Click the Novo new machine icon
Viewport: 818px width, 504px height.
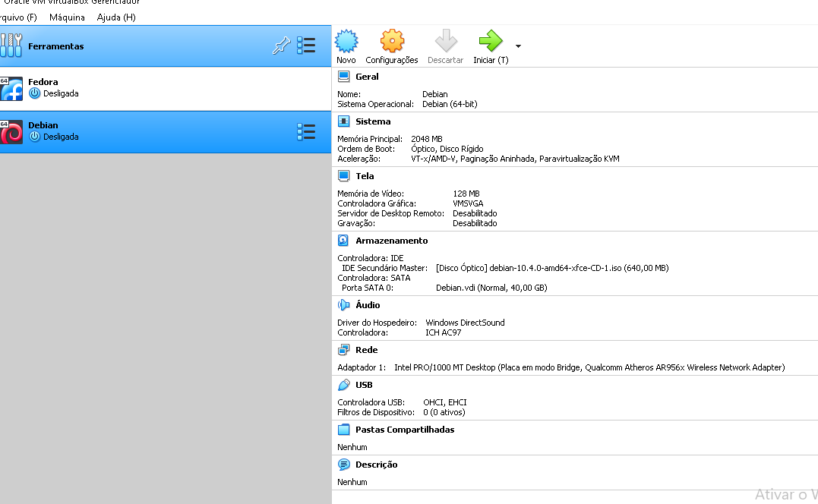346,41
